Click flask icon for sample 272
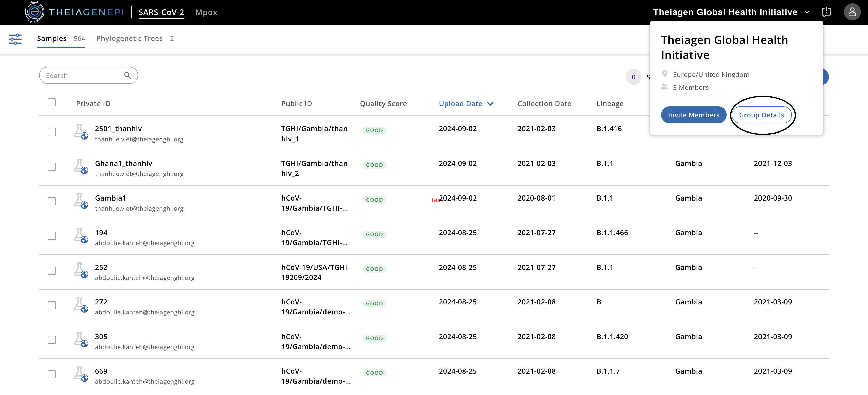The image size is (868, 395). (81, 305)
